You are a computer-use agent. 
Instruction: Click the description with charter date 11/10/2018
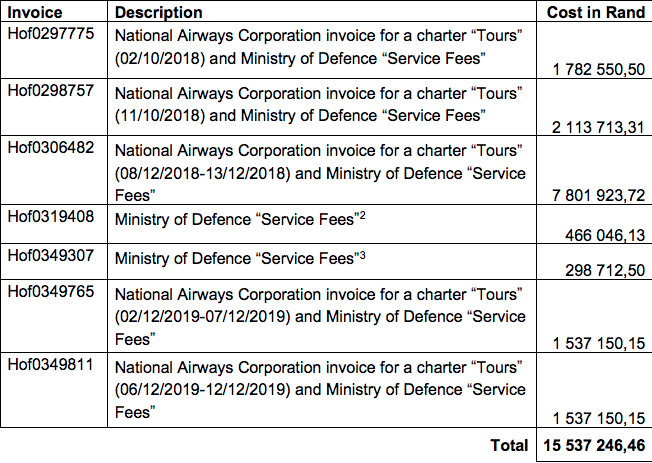(318, 105)
